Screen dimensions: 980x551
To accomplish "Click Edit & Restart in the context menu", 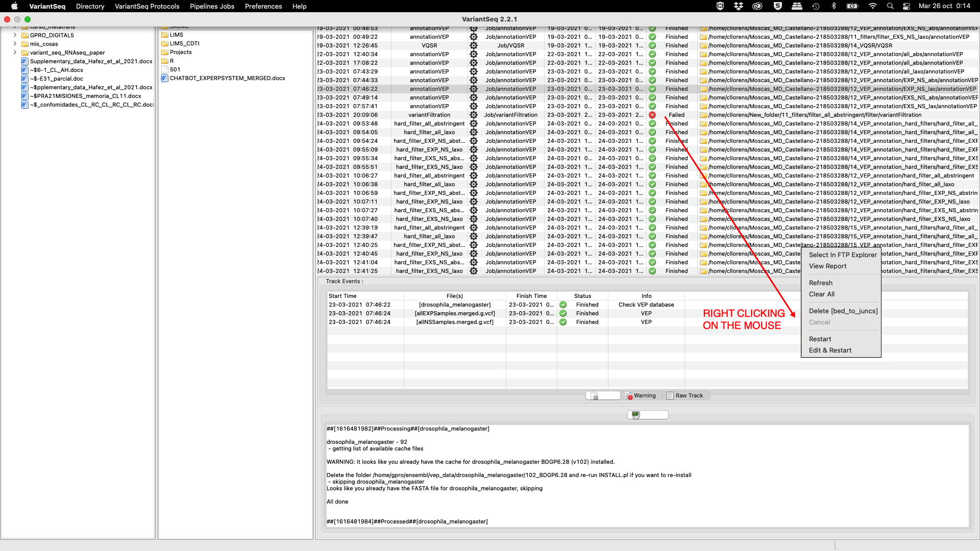I will click(830, 350).
